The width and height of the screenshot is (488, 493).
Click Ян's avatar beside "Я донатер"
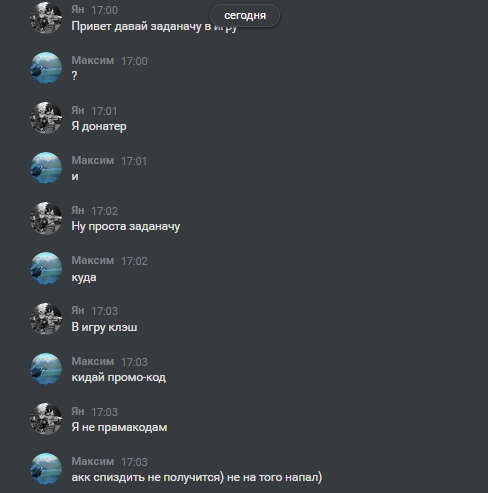pyautogui.click(x=46, y=118)
